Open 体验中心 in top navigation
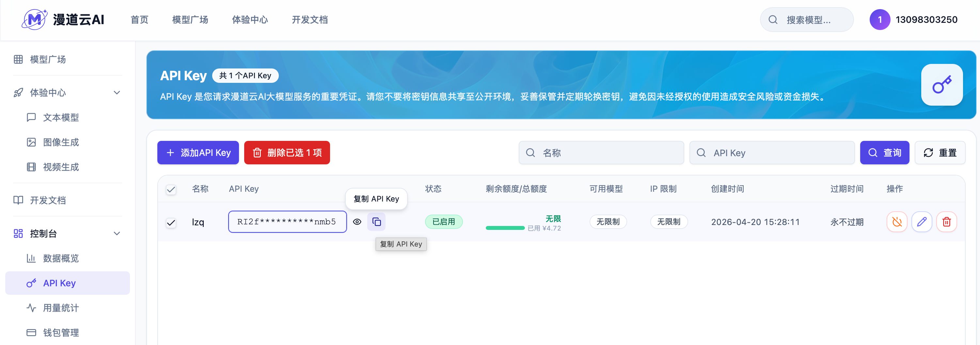This screenshot has height=345, width=980. pyautogui.click(x=250, y=20)
